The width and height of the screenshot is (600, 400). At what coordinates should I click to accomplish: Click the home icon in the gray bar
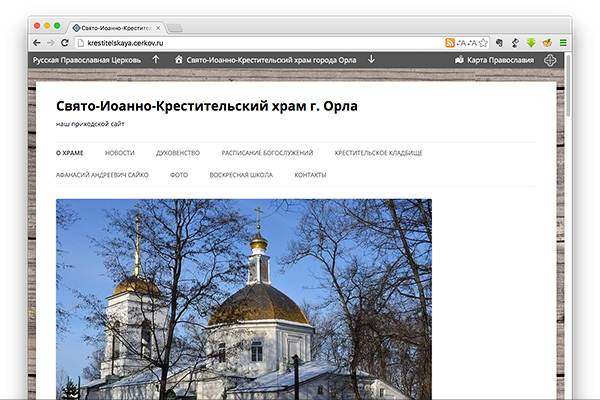[179, 60]
